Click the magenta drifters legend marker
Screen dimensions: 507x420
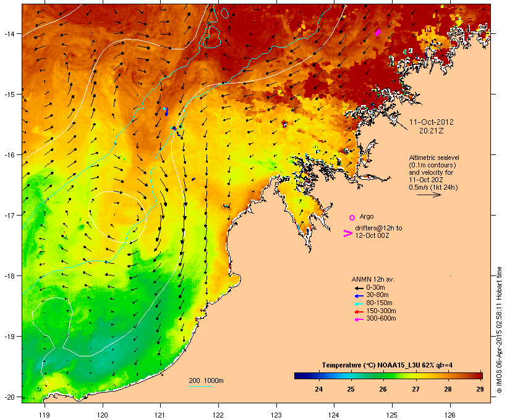point(348,233)
